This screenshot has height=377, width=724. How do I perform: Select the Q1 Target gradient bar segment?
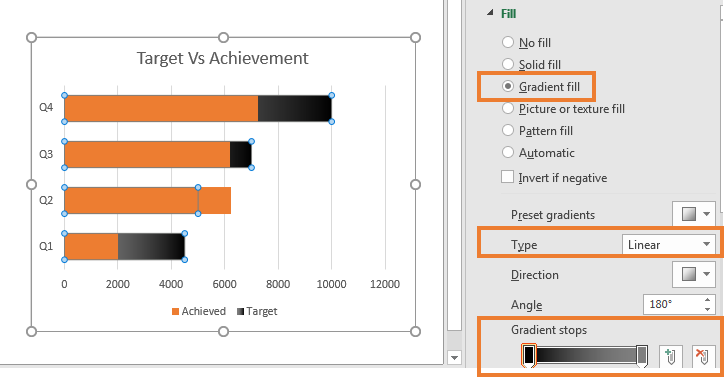[x=151, y=247]
